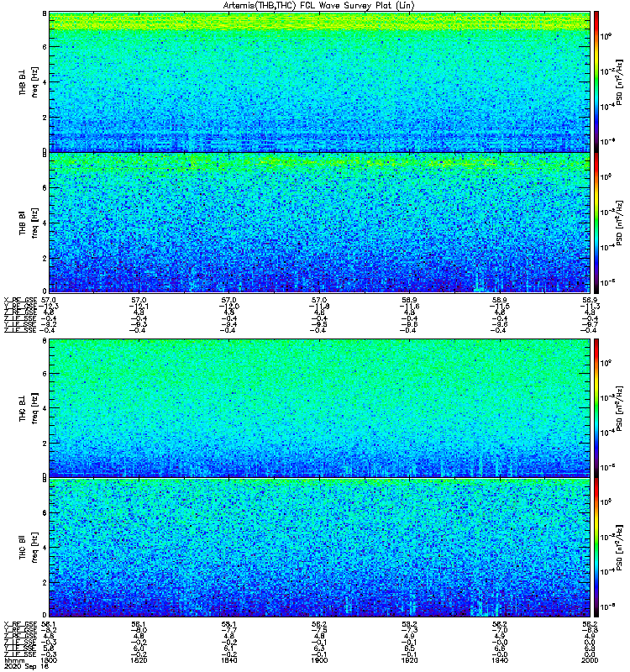Click the 1940 time label
Screen dimensions: 630x672
click(x=500, y=660)
